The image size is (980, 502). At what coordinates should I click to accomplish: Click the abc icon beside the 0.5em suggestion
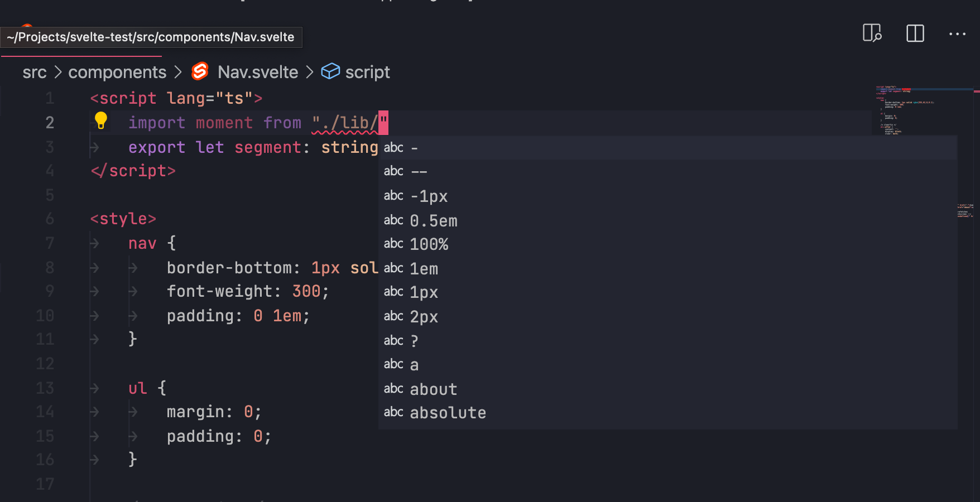point(393,219)
